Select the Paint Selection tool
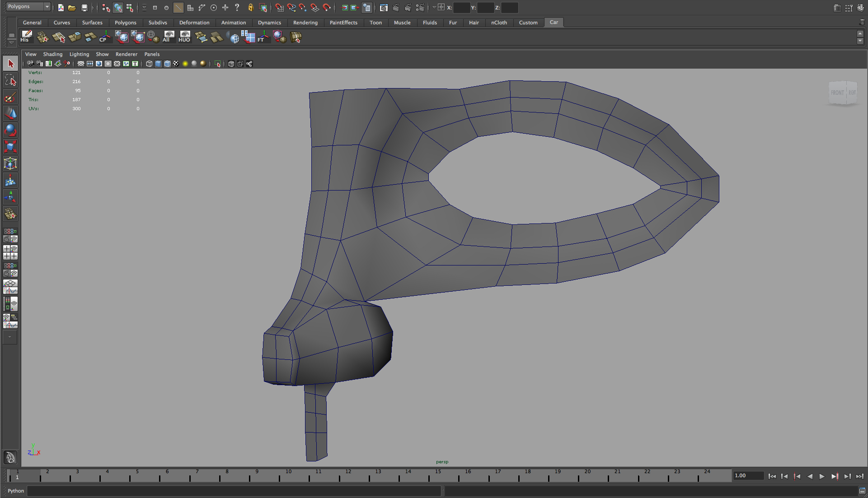The height and width of the screenshot is (498, 868). (10, 98)
